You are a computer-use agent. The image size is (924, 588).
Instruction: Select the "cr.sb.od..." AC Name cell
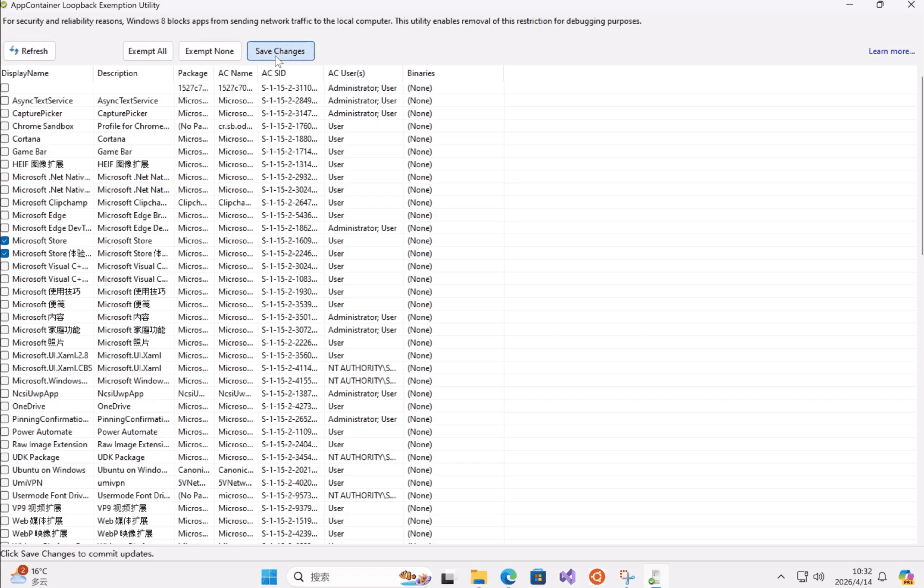tap(235, 126)
